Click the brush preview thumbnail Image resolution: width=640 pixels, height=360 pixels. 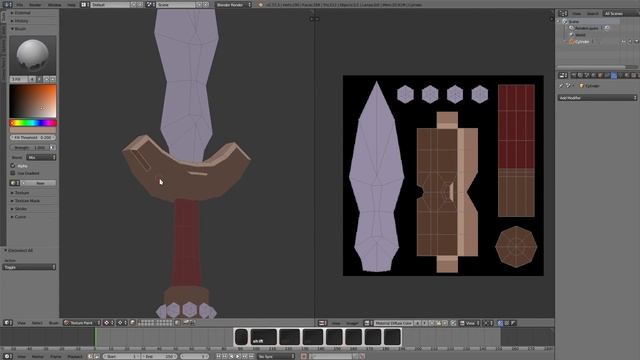33,55
